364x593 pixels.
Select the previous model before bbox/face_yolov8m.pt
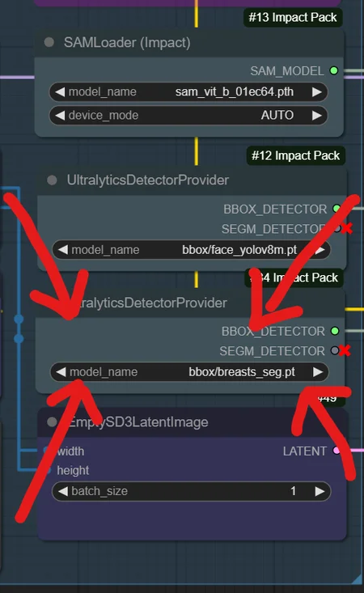[63, 250]
